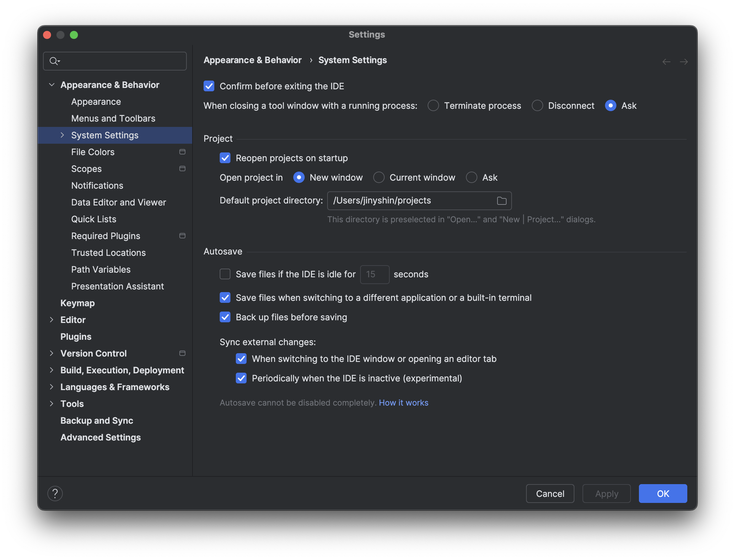Click the help question mark icon
The image size is (735, 560).
(x=55, y=494)
